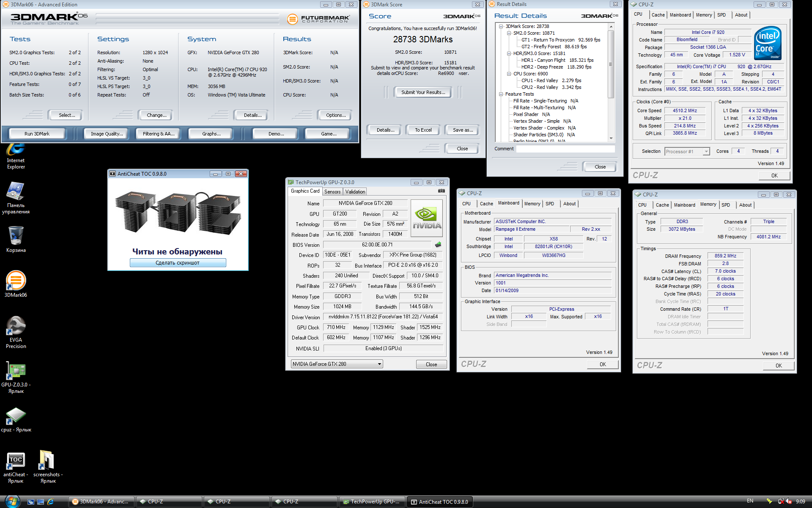The width and height of the screenshot is (812, 508).
Task: Select the HDR1 - Canyon Flight row
Action: [x=557, y=60]
